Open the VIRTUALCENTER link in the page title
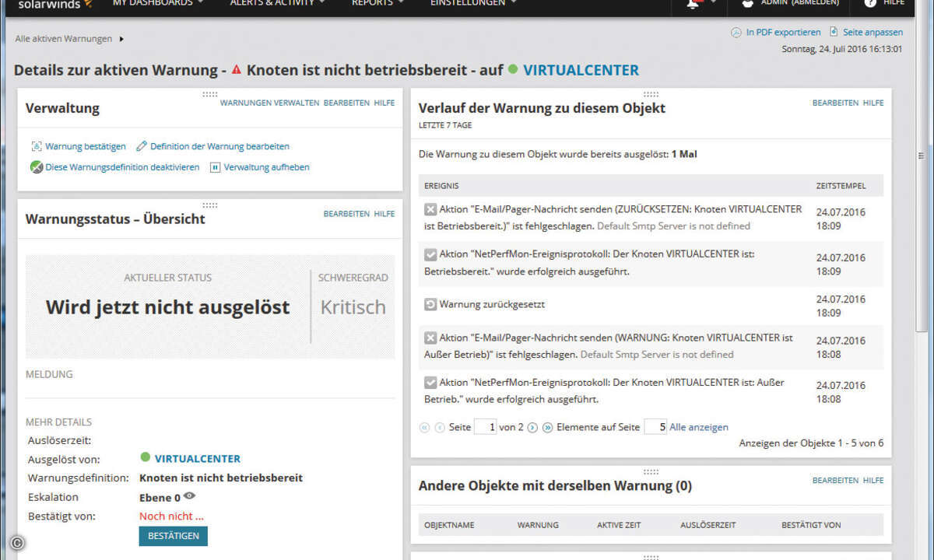 [x=581, y=70]
